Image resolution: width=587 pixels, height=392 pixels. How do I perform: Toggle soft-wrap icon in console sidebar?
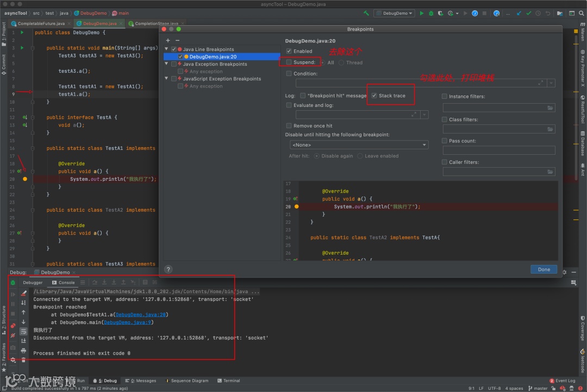pos(23,331)
